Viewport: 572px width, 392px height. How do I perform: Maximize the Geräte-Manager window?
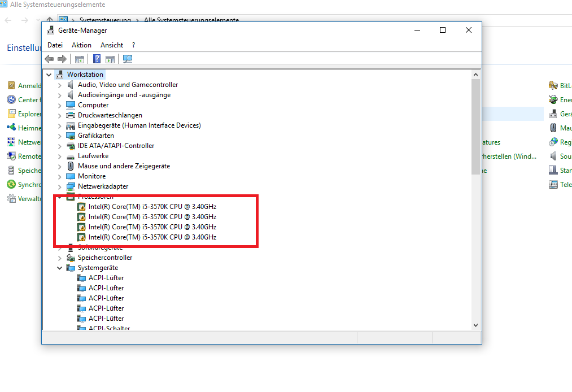(x=443, y=30)
